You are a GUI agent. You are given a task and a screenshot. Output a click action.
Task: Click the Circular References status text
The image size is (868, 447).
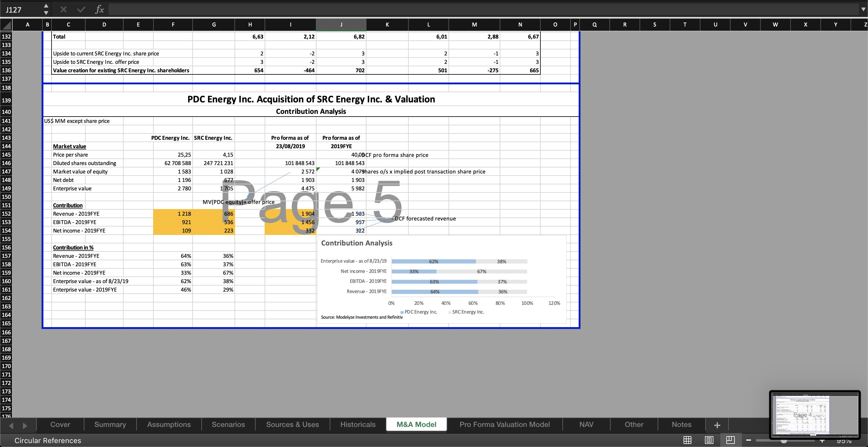click(48, 441)
